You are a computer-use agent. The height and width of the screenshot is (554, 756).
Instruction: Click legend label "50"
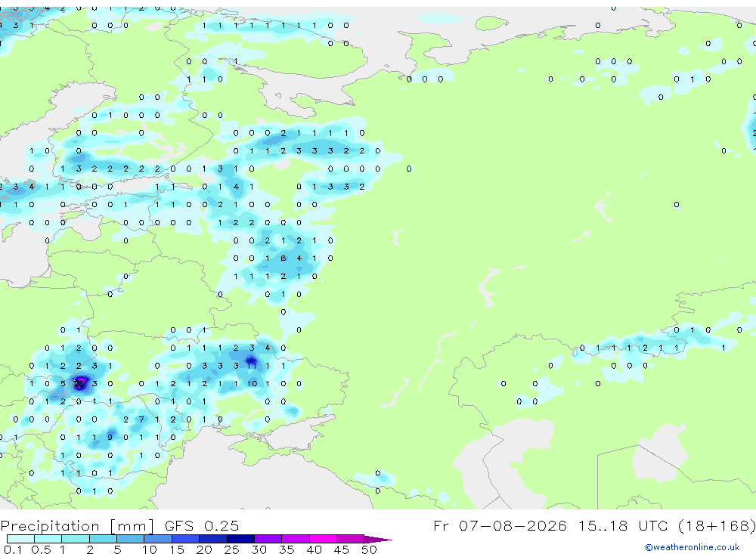(369, 549)
